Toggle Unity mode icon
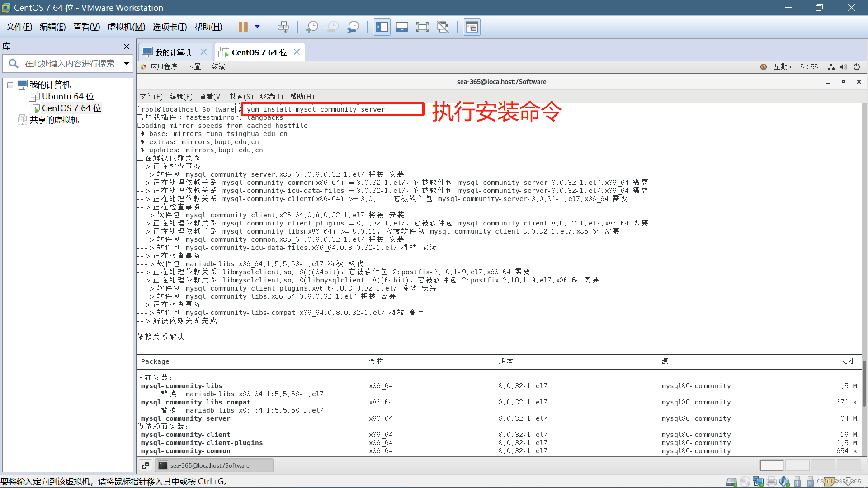 tap(443, 27)
